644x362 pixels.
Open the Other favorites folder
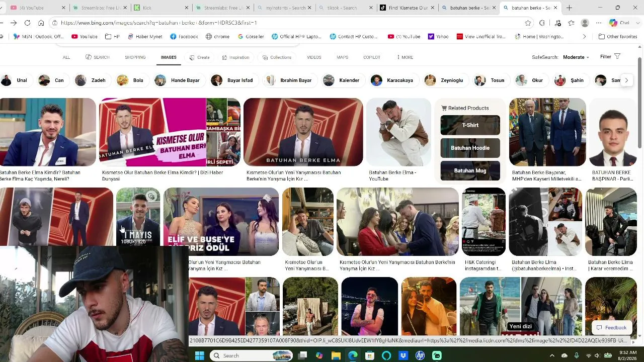point(618,37)
